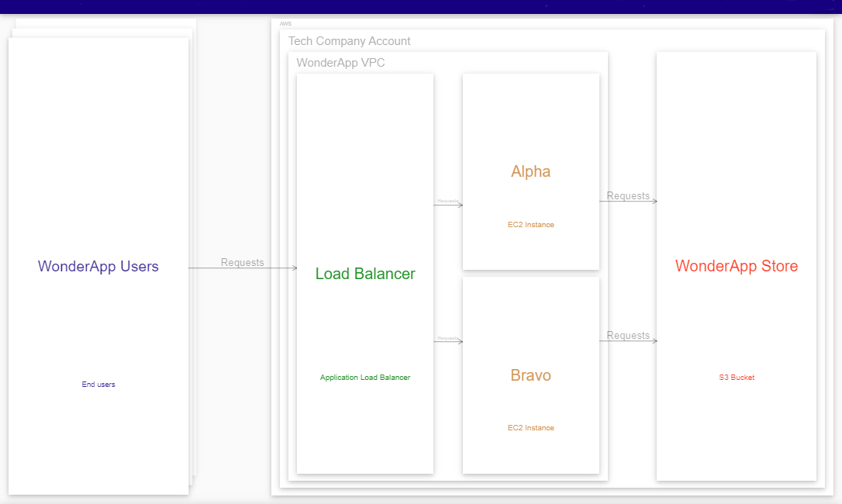Click the WonderApp VPC container
Viewport: 842px width, 504px height.
[x=340, y=63]
